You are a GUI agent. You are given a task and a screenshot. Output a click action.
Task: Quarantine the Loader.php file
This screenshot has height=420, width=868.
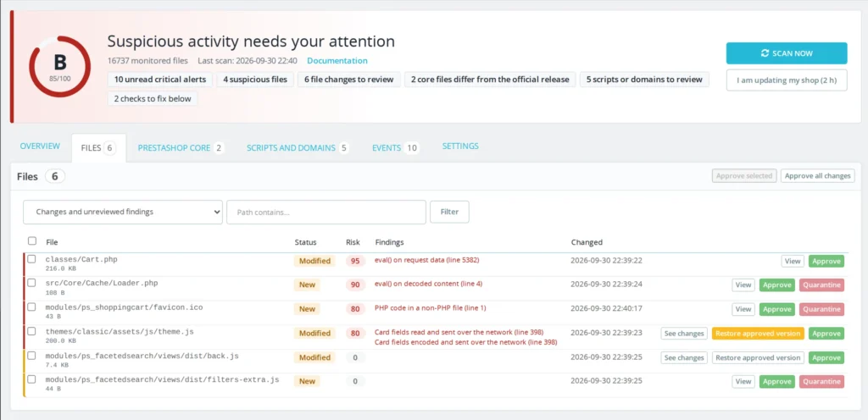click(x=822, y=285)
